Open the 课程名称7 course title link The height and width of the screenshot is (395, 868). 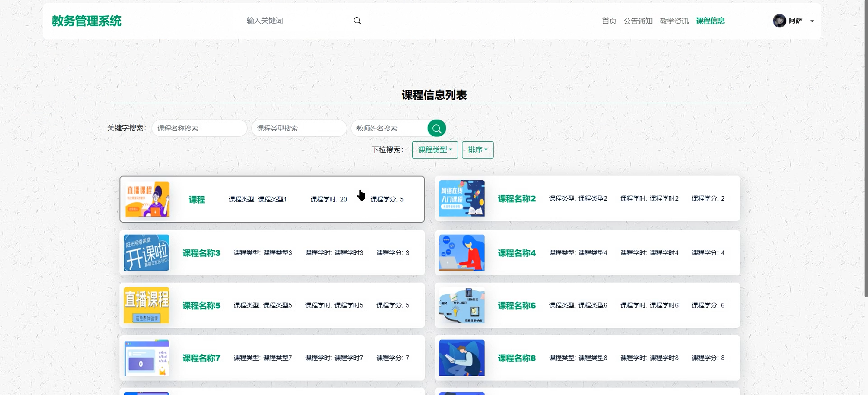click(201, 358)
